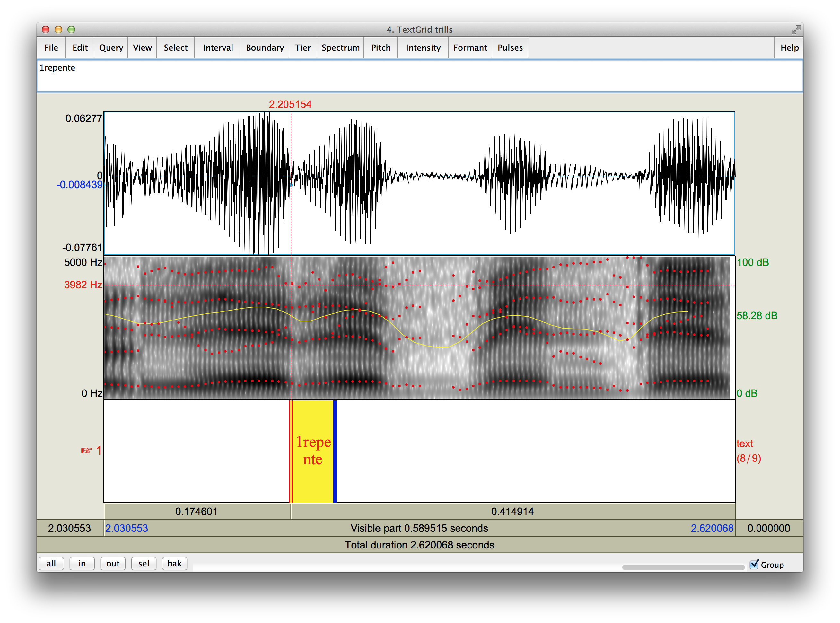Open the Formant menu

coord(469,48)
